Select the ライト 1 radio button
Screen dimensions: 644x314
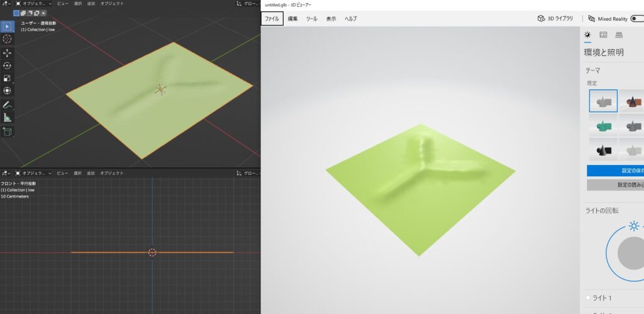pos(589,298)
